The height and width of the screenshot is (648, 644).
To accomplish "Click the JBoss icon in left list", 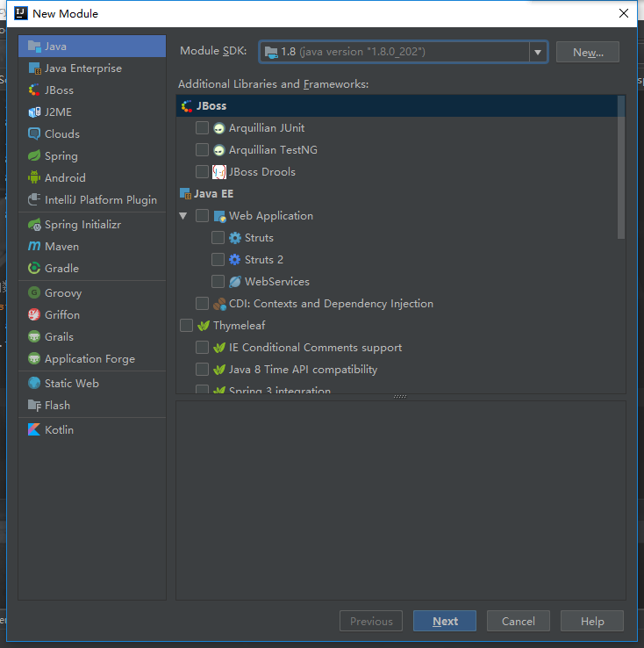I will click(34, 90).
